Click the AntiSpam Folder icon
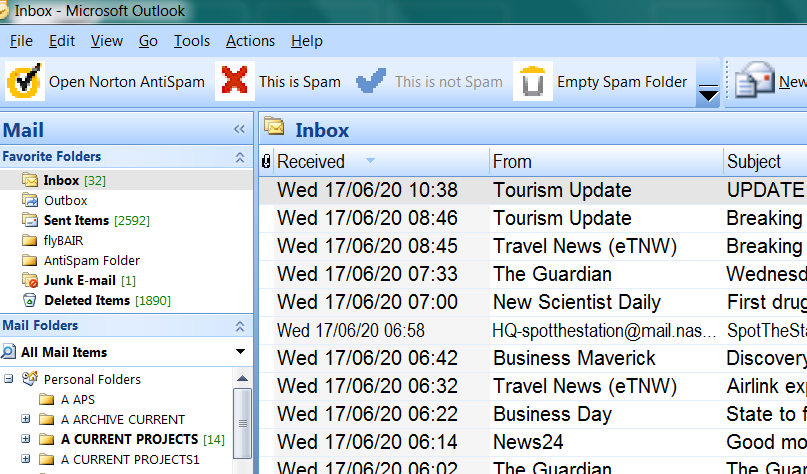 click(x=30, y=260)
